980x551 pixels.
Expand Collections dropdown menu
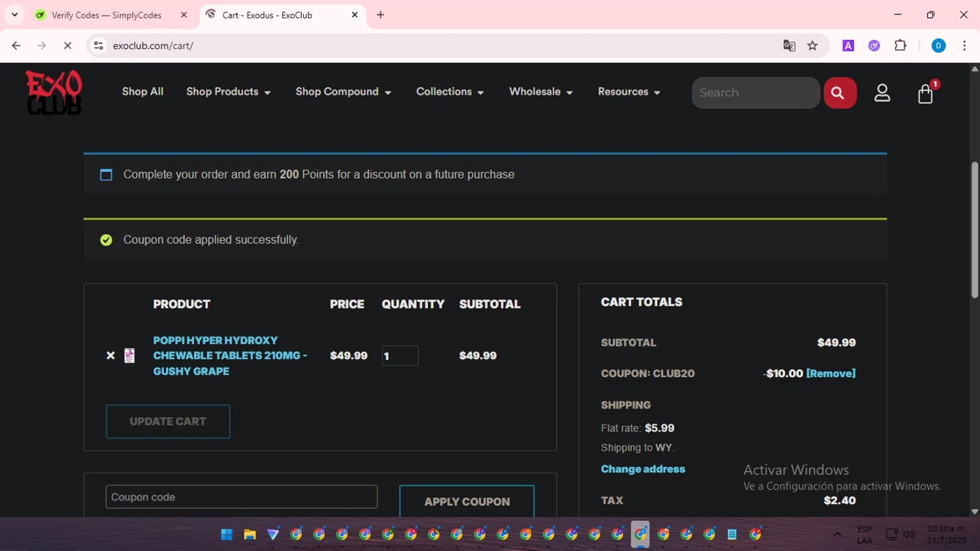point(450,92)
